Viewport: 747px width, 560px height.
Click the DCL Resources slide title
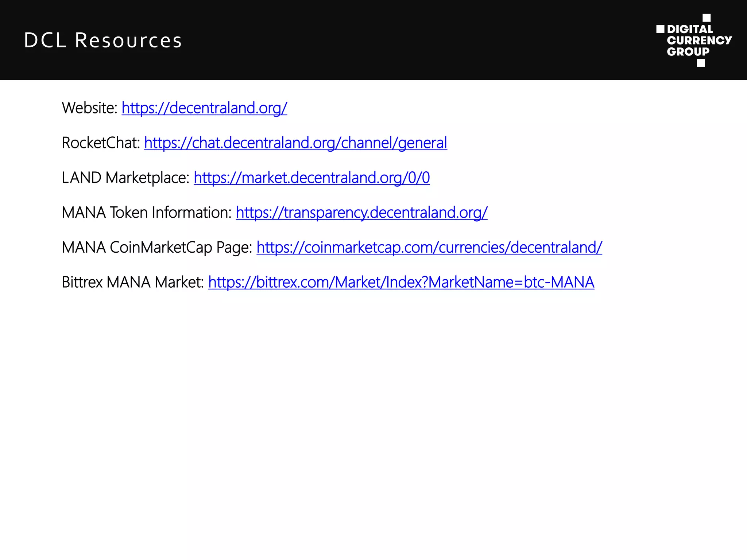[x=103, y=40]
